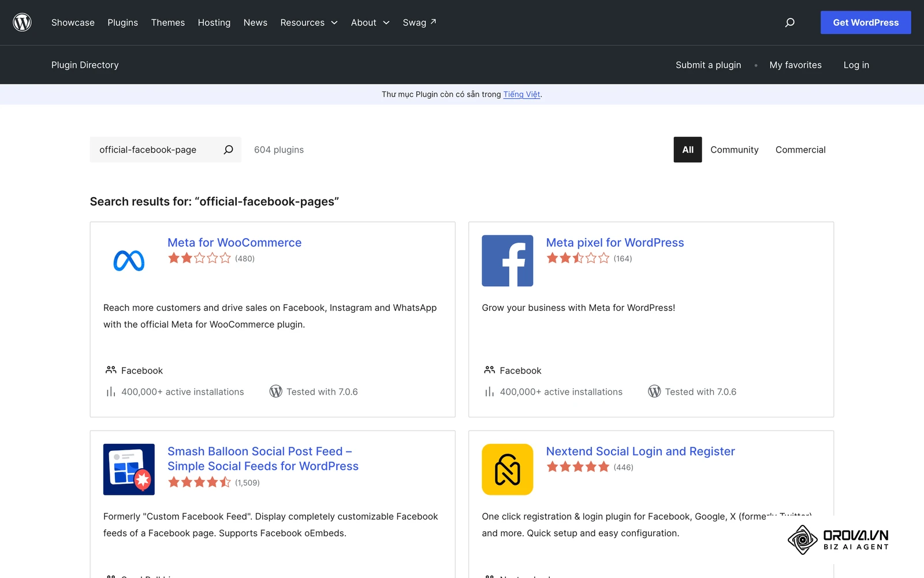Viewport: 924px width, 578px height.
Task: Click installations bar icon in Meta pixel card
Action: pyautogui.click(x=489, y=392)
